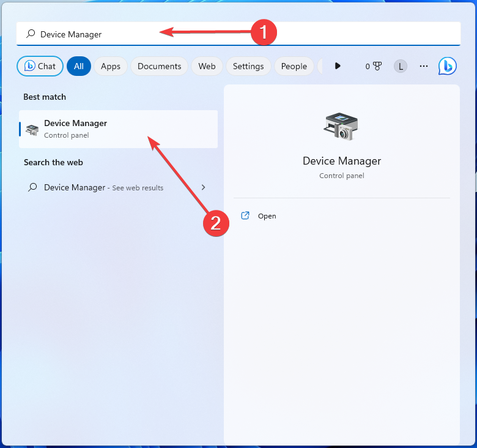Open Bing Chat filter button
The height and width of the screenshot is (448, 477).
click(x=40, y=66)
